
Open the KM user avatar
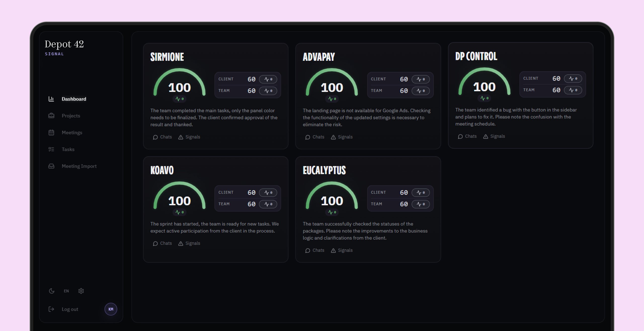pos(111,309)
